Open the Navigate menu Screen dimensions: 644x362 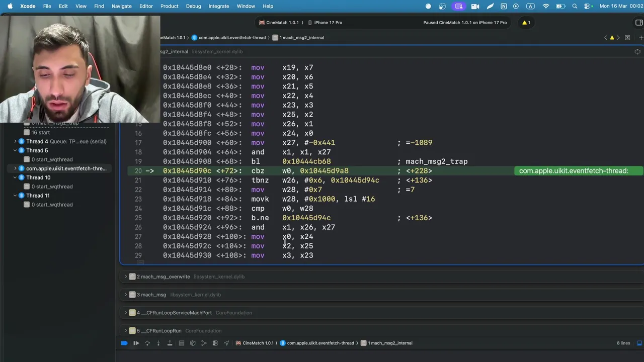[x=121, y=6]
